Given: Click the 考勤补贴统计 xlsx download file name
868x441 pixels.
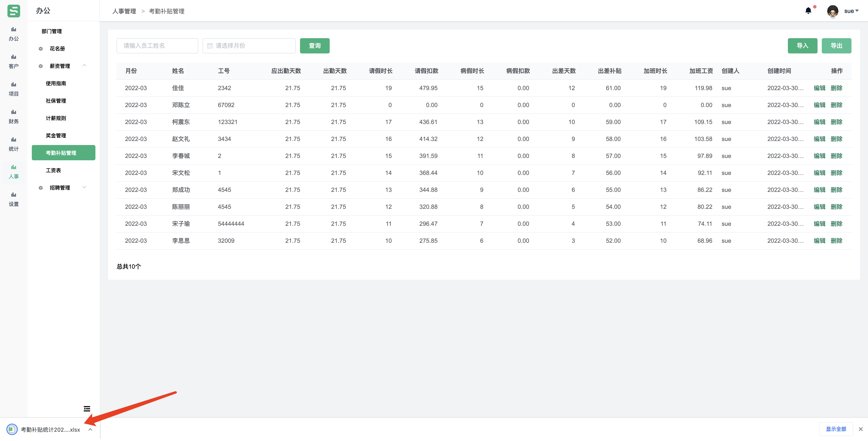Looking at the screenshot, I should point(50,430).
